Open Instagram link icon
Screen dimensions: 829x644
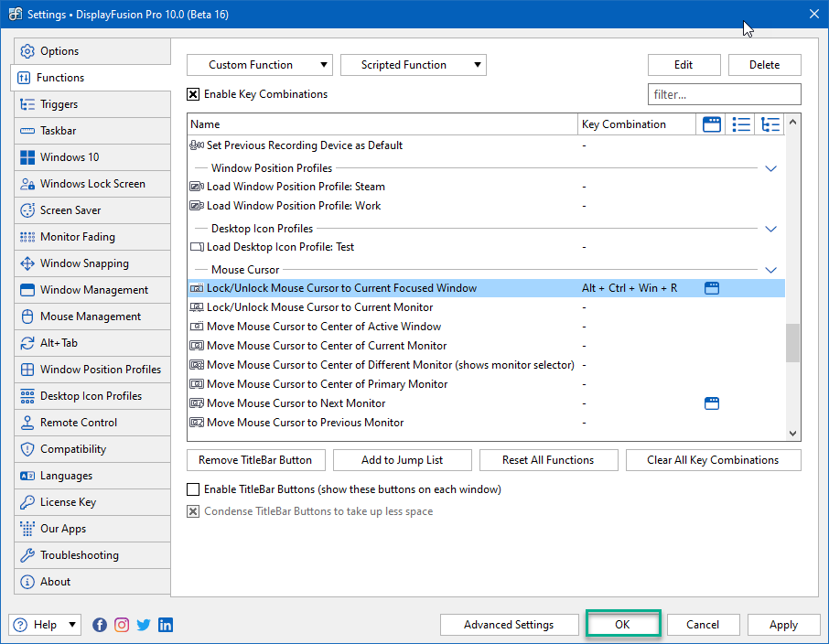(122, 625)
